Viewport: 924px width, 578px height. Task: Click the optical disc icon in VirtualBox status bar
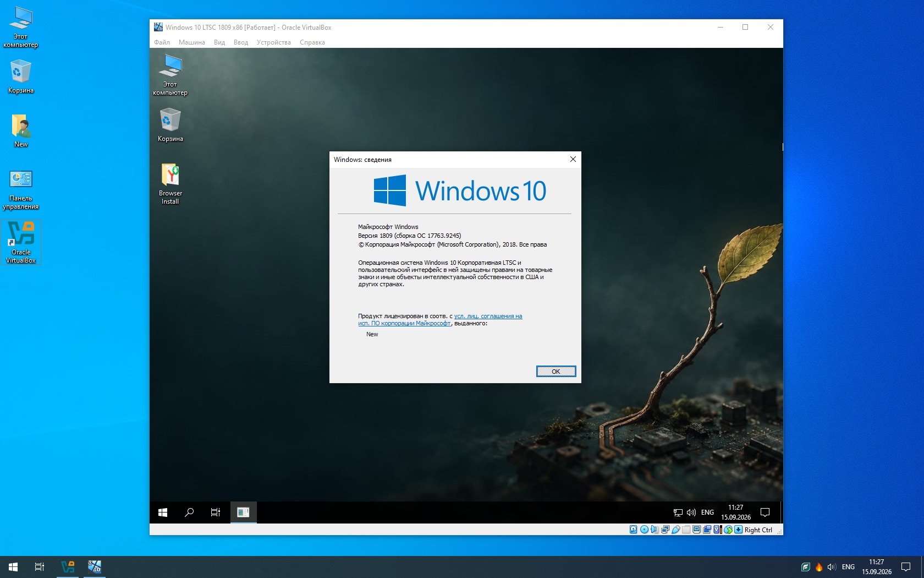pos(644,530)
